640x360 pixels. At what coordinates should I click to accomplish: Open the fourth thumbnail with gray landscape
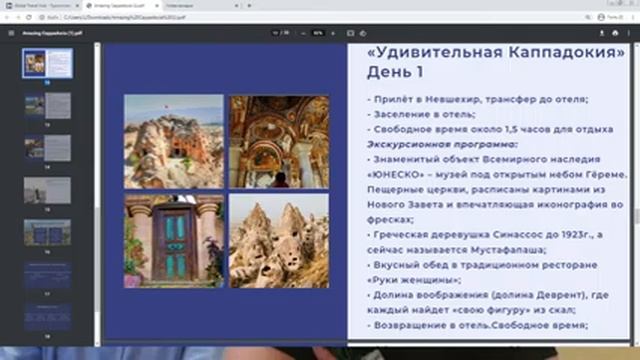tap(47, 190)
